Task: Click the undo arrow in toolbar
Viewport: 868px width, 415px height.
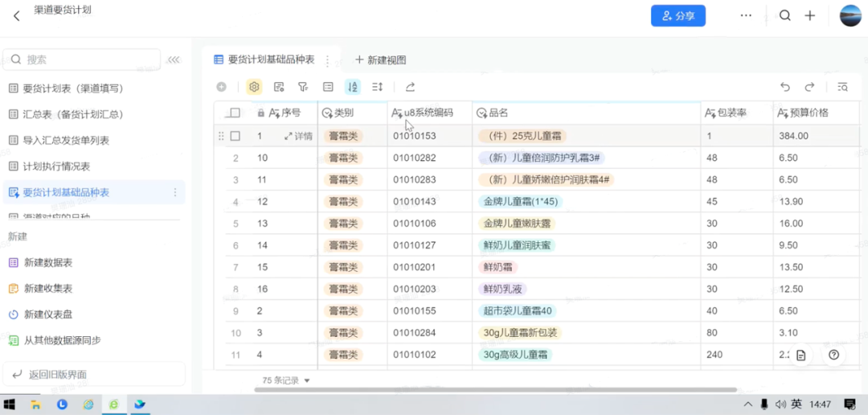Action: [x=785, y=86]
